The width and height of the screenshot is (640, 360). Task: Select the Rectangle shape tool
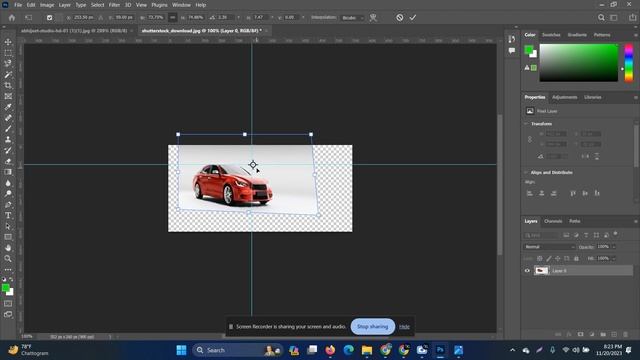(8, 237)
